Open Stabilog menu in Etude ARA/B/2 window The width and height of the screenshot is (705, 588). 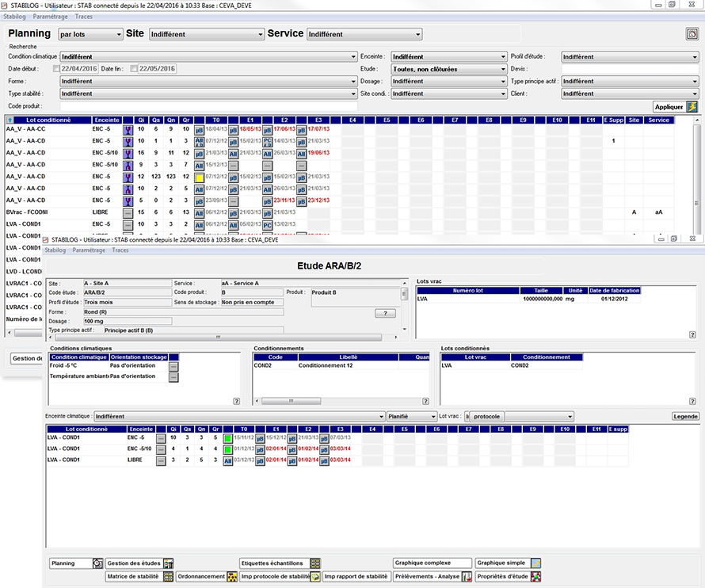[x=55, y=250]
